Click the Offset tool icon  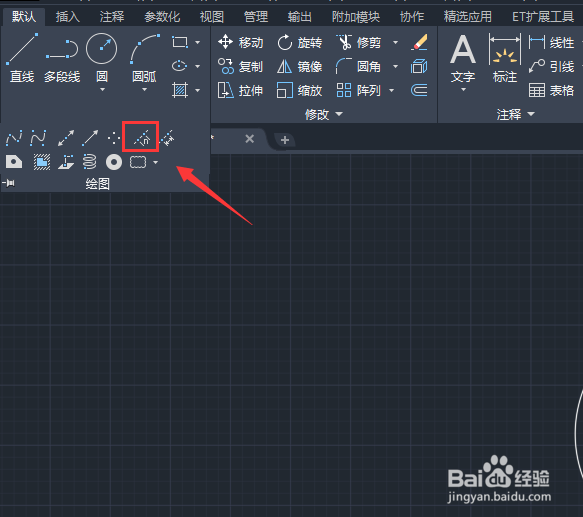click(x=419, y=90)
